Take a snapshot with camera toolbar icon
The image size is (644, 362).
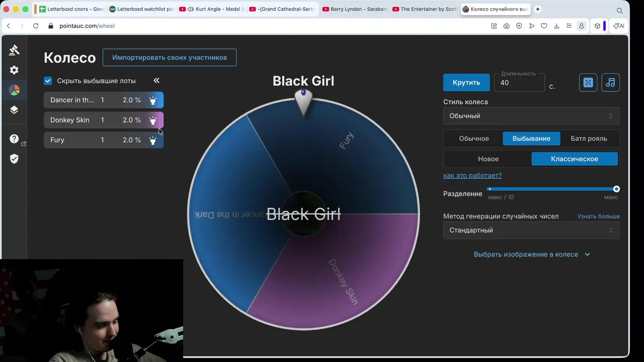[507, 26]
